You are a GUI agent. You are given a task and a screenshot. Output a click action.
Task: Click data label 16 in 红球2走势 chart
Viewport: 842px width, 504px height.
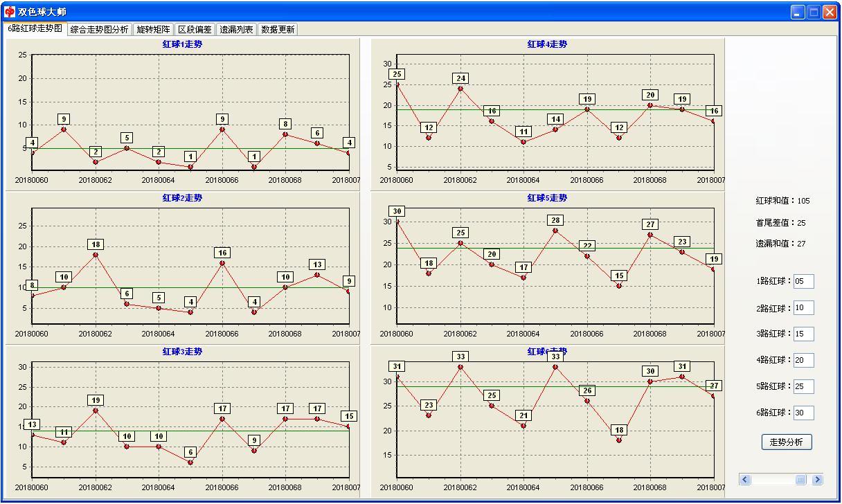point(222,253)
